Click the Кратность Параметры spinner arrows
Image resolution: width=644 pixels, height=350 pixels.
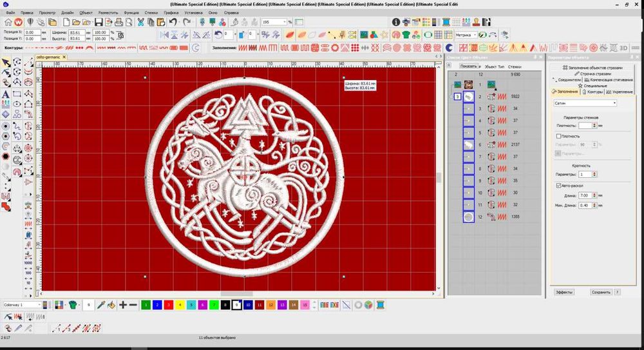pos(594,175)
